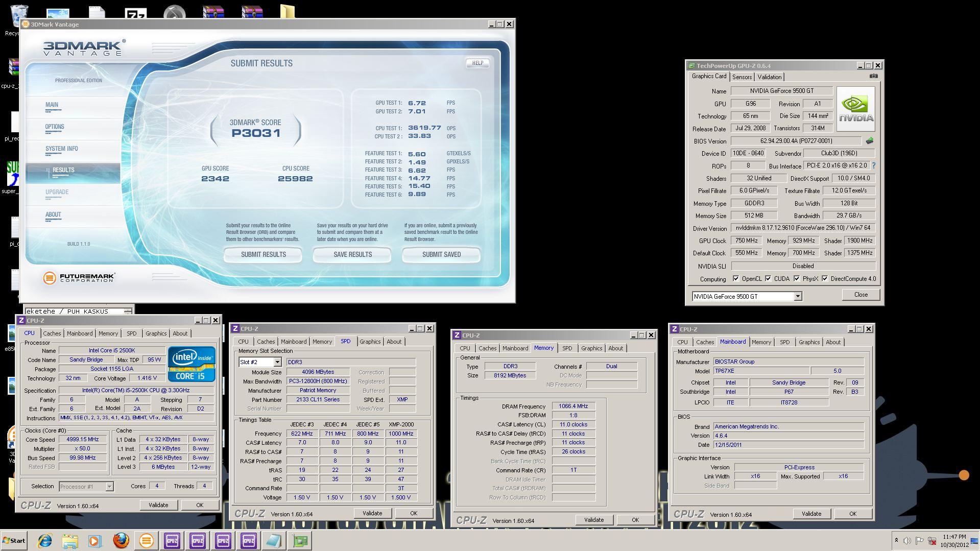Image resolution: width=980 pixels, height=551 pixels.
Task: Click the SUBMIT SAVED button
Action: pyautogui.click(x=441, y=254)
